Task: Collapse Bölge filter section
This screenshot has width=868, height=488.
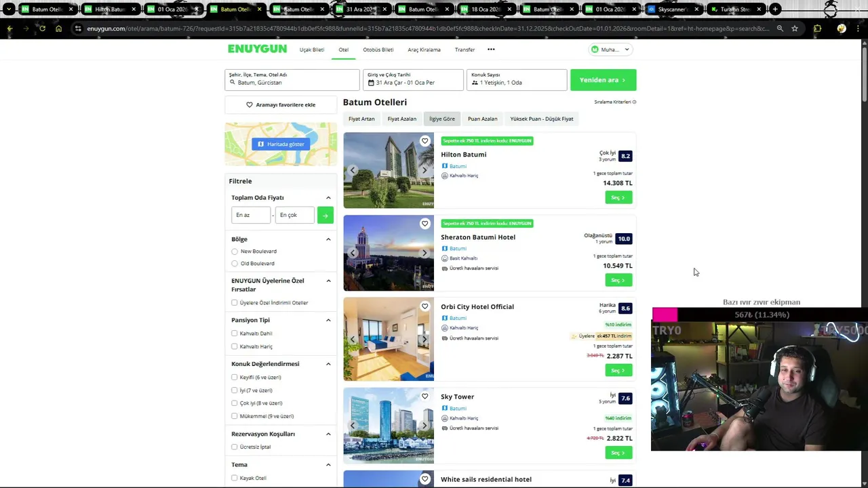Action: coord(328,239)
